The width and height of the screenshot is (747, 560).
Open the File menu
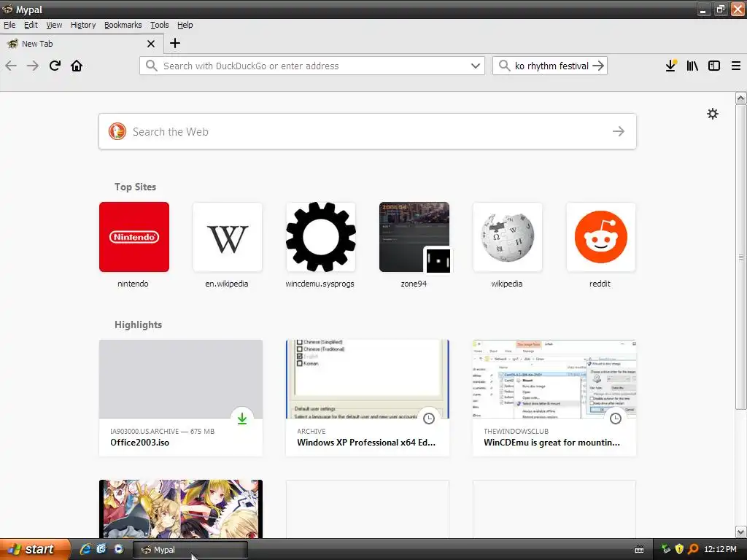pyautogui.click(x=9, y=25)
